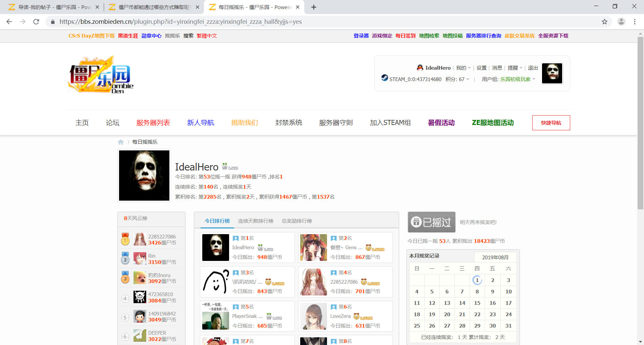
Task: Reload the page with the refresh icon
Action: pos(36,22)
